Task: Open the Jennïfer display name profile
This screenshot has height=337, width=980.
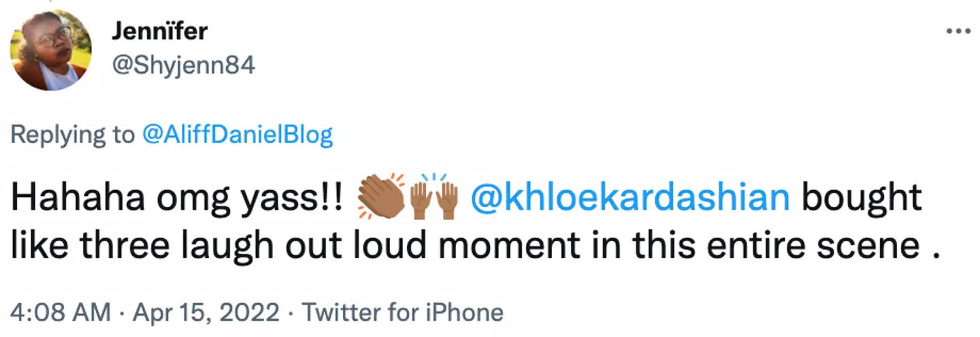Action: (x=158, y=31)
